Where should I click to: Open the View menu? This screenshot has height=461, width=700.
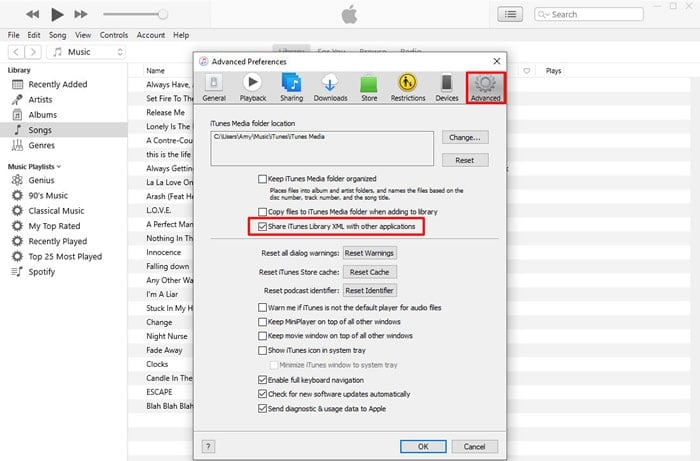(83, 35)
